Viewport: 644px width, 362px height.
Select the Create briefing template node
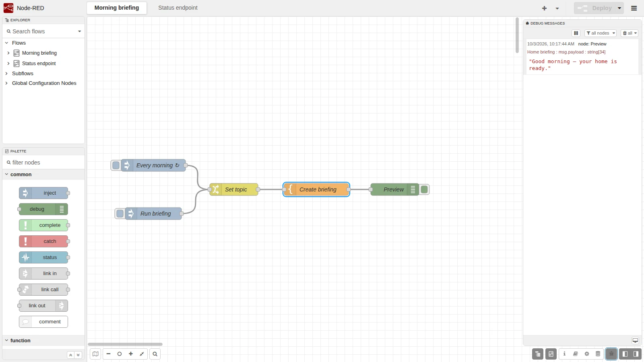point(316,189)
